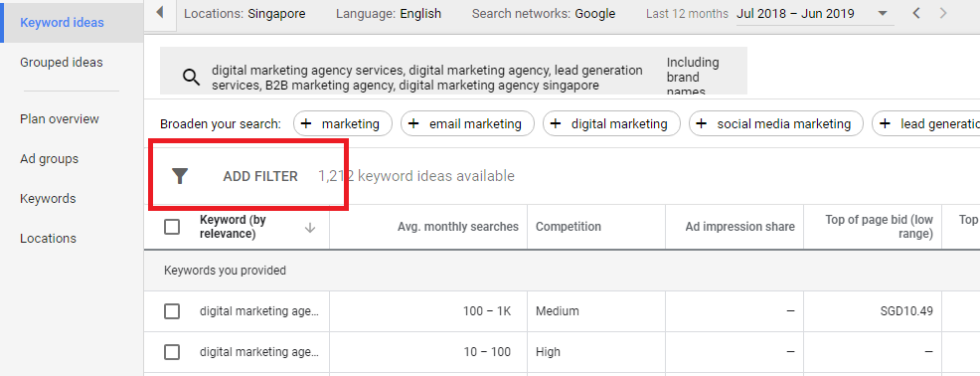Sort by Avg. monthly searches column
This screenshot has width=980, height=376.
tap(458, 227)
